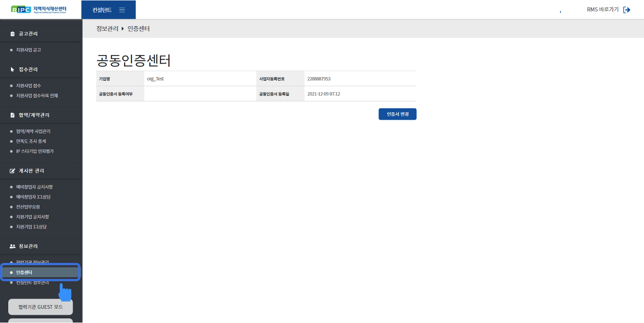
Task: Click the logout arrow icon by RMS 바로가기
Action: click(x=627, y=10)
